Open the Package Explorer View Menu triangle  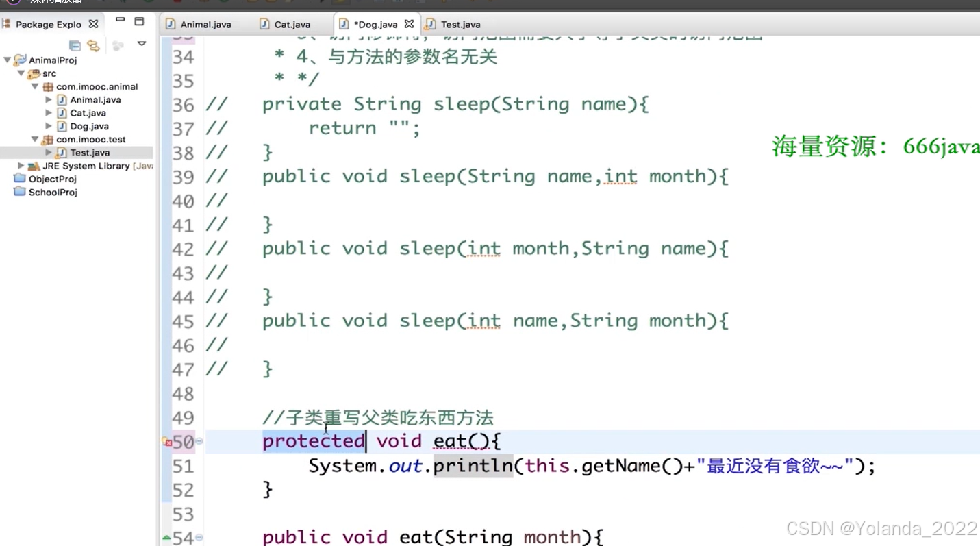click(142, 44)
